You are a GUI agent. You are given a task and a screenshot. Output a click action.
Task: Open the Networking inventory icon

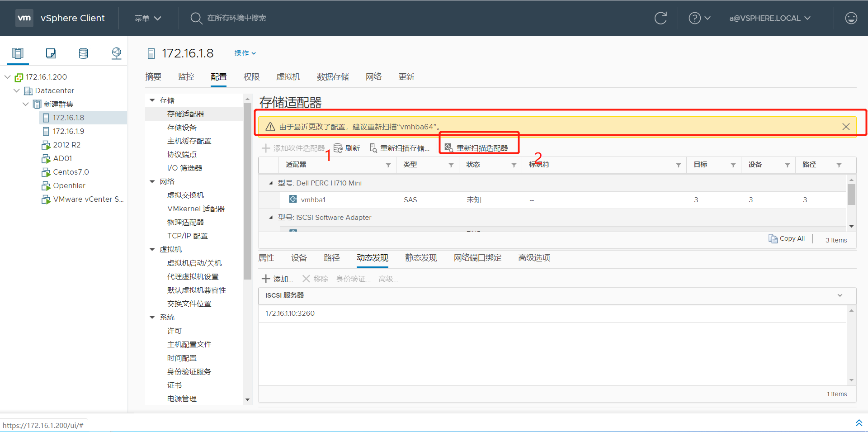116,53
